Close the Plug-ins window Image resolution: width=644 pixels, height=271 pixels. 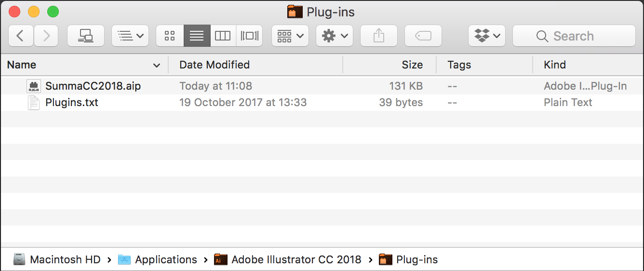14,12
